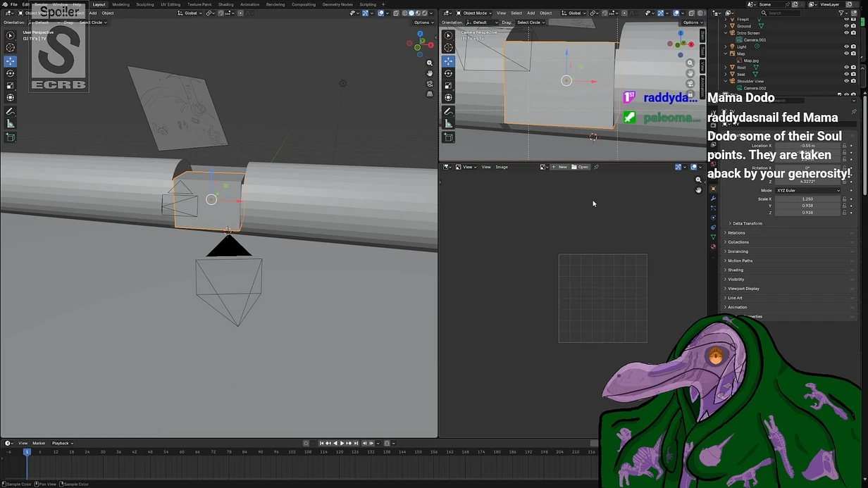Image resolution: width=868 pixels, height=488 pixels.
Task: Select the Transform tool in left viewport
Action: [11, 97]
